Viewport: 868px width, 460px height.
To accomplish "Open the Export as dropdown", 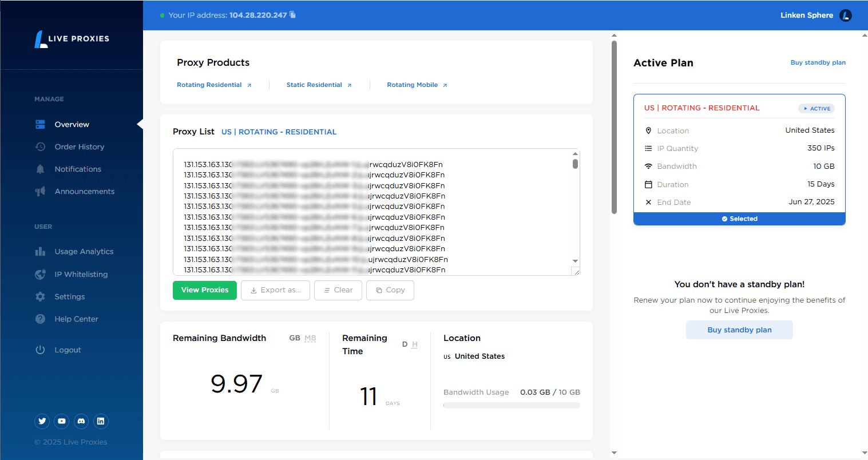I will click(x=275, y=290).
